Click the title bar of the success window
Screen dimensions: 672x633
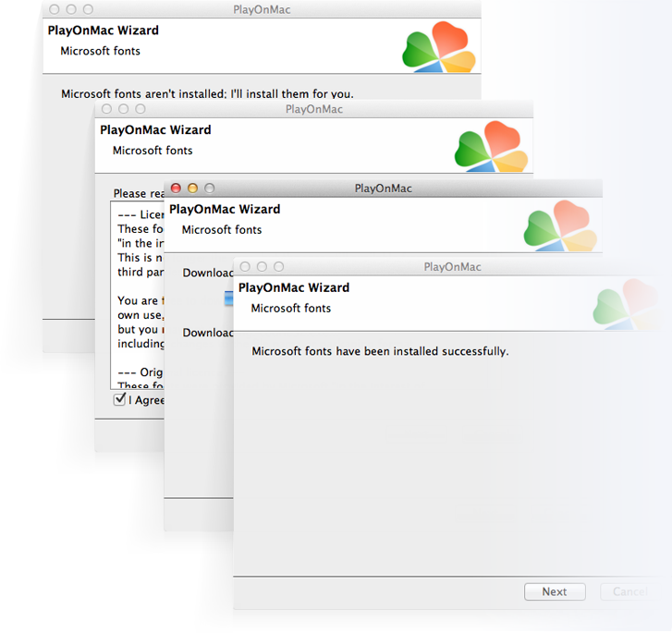[452, 267]
